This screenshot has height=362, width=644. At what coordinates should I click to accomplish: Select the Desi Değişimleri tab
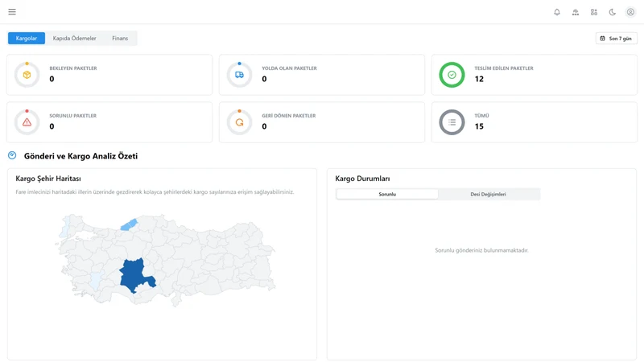[488, 194]
